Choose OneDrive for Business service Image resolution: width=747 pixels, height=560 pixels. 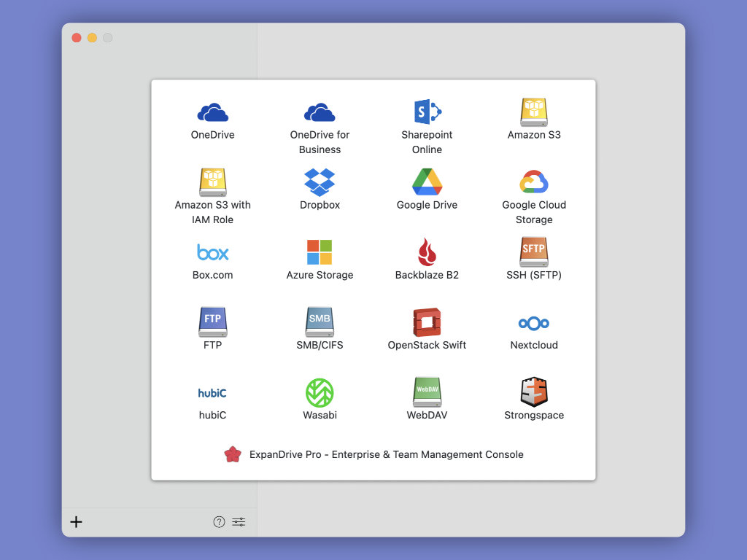[x=320, y=112]
